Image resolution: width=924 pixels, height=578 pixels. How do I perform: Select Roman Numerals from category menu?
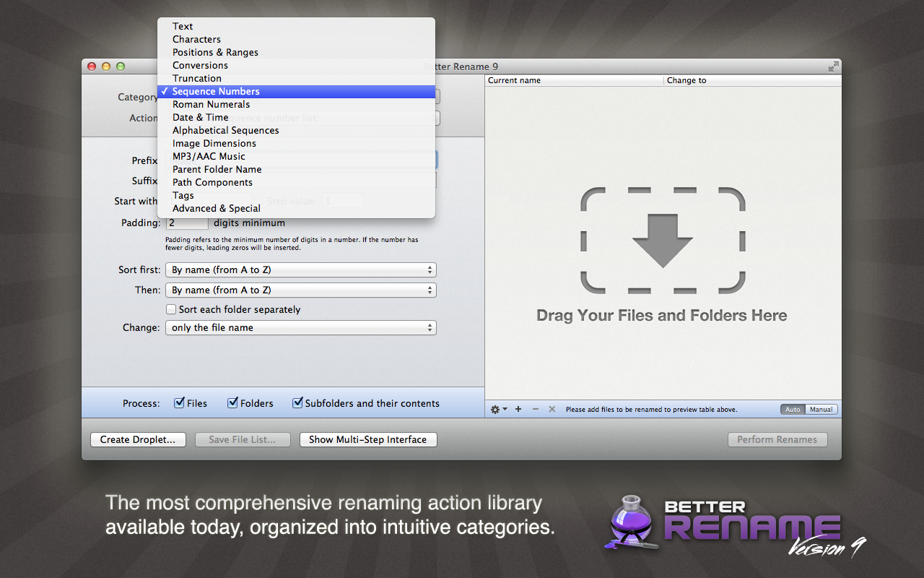point(211,104)
